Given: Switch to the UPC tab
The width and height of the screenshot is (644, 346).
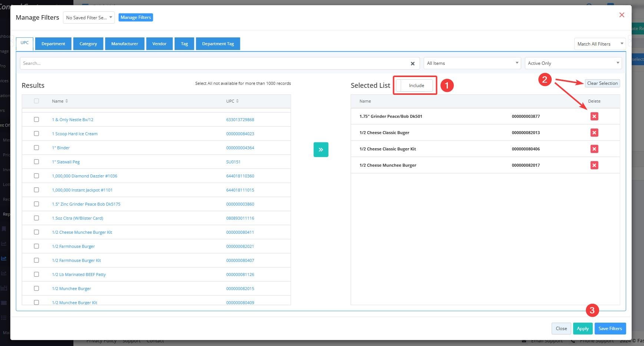Looking at the screenshot, I should [24, 43].
